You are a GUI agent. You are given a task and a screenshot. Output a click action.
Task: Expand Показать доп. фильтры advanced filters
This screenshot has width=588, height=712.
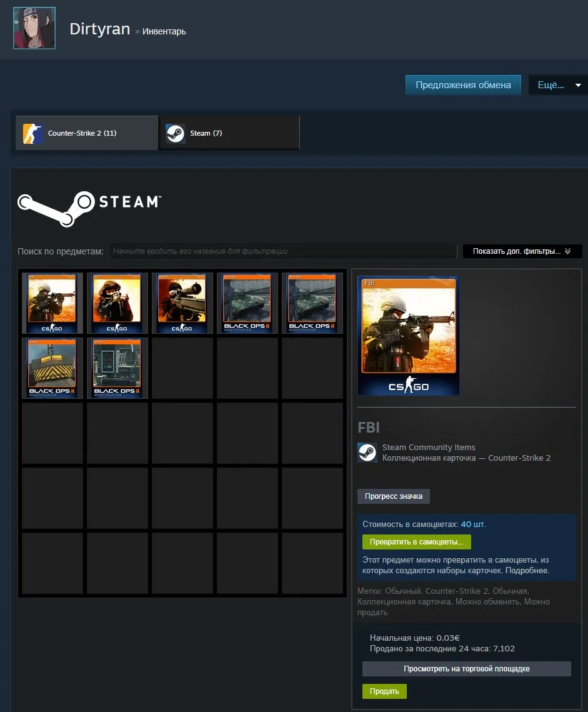522,251
